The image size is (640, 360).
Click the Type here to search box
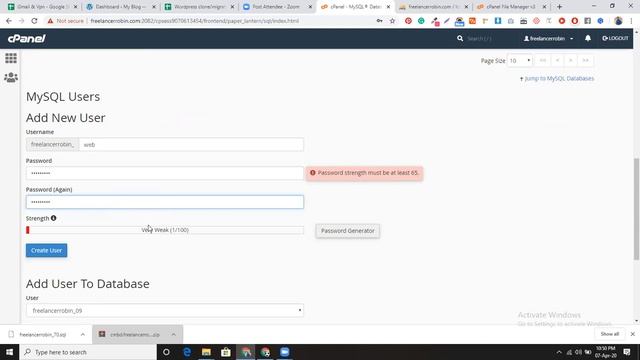coord(88,352)
